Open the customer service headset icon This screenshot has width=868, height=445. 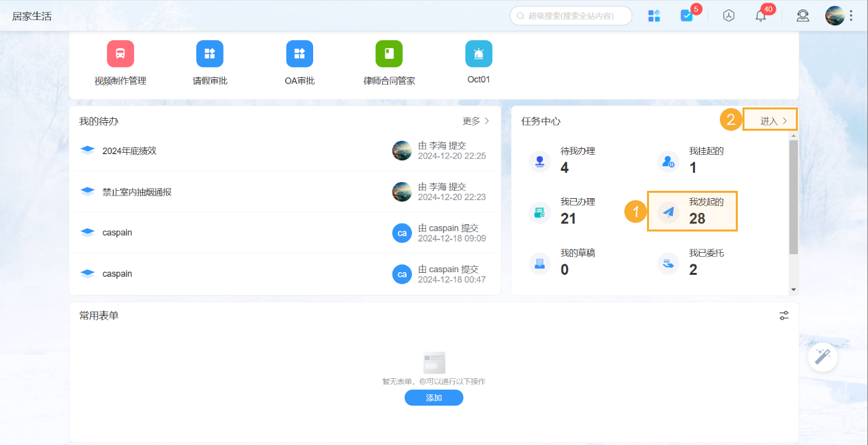pyautogui.click(x=803, y=16)
